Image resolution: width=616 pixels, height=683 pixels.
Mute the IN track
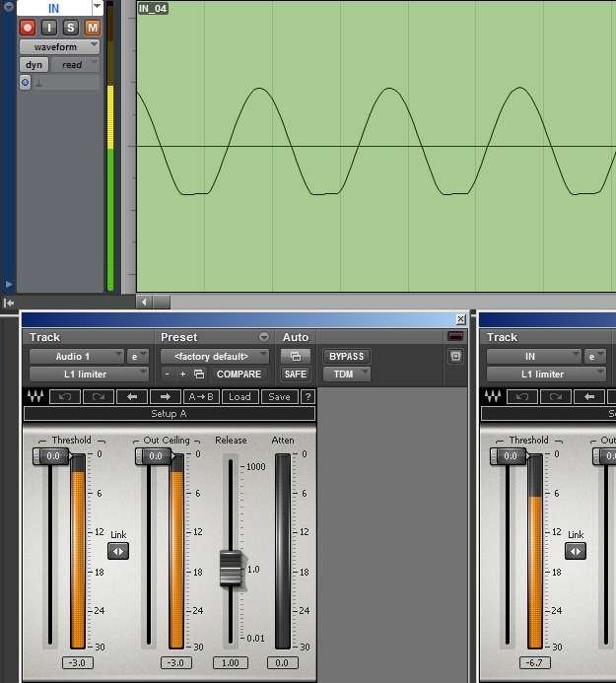92,28
